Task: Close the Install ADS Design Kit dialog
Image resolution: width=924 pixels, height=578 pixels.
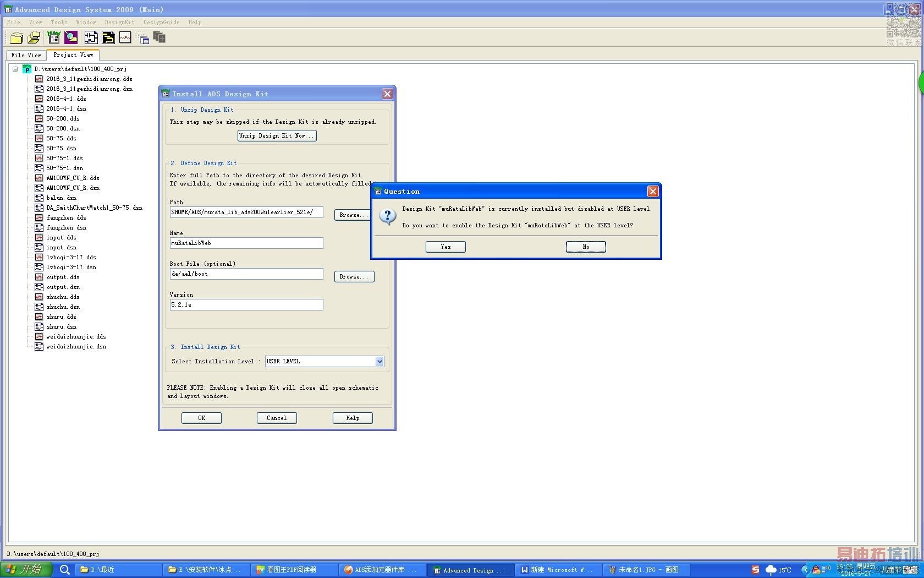Action: [x=387, y=94]
